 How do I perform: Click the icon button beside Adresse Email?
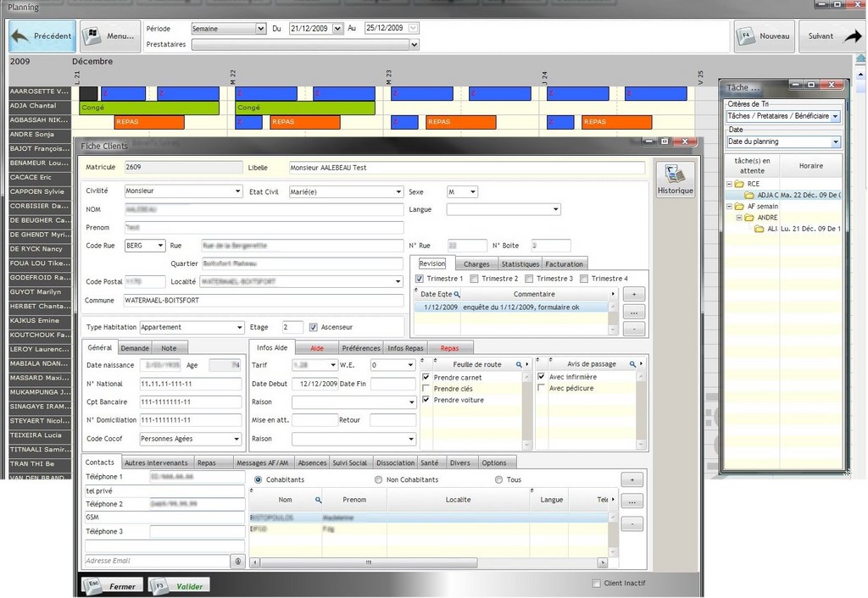(x=238, y=561)
